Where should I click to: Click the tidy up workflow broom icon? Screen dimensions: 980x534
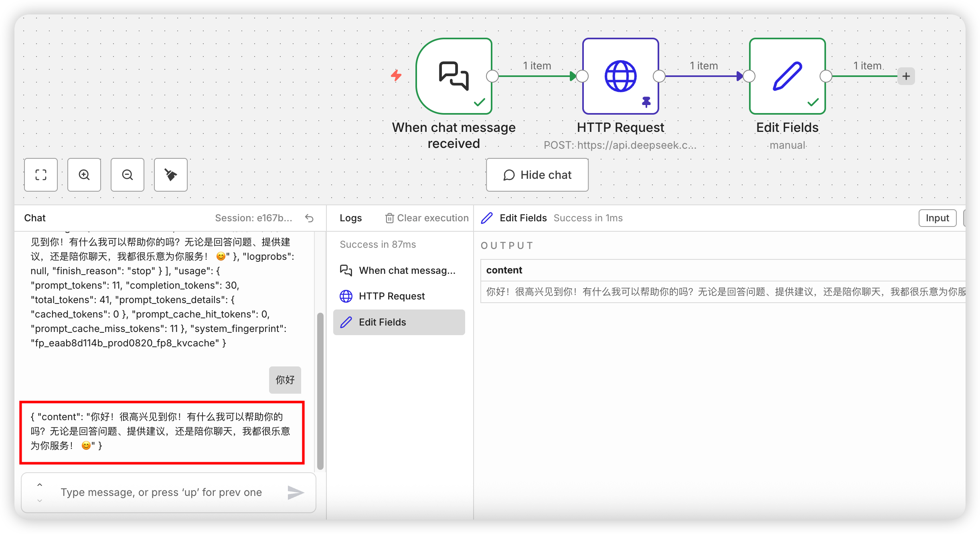click(171, 175)
